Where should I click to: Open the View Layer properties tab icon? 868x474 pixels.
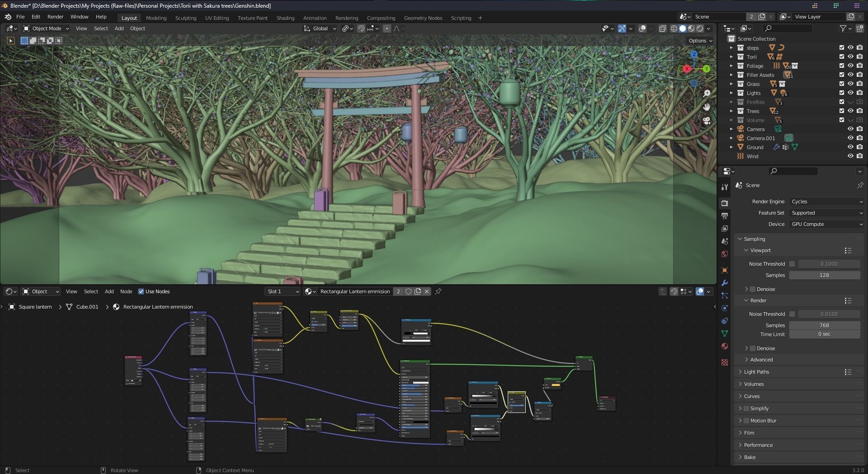click(x=725, y=229)
